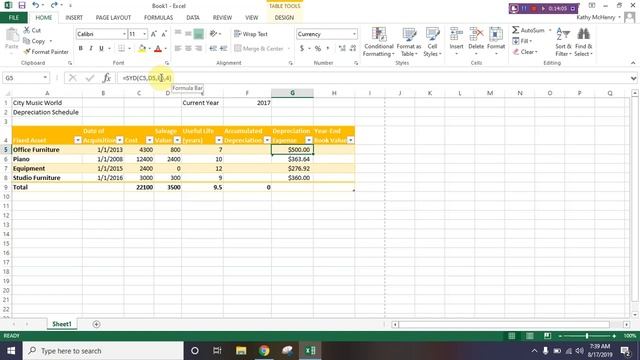
Task: Open font color red A swatch
Action: [x=158, y=49]
